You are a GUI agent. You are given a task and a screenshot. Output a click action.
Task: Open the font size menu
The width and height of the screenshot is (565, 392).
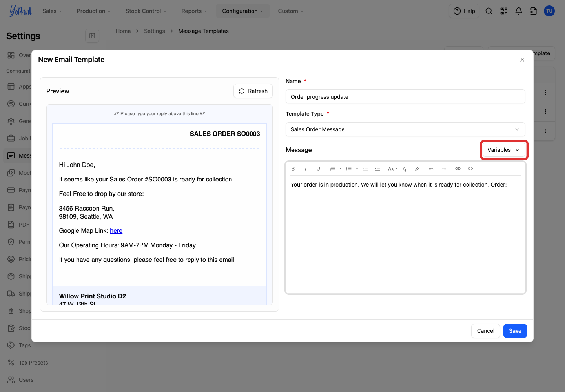click(392, 169)
